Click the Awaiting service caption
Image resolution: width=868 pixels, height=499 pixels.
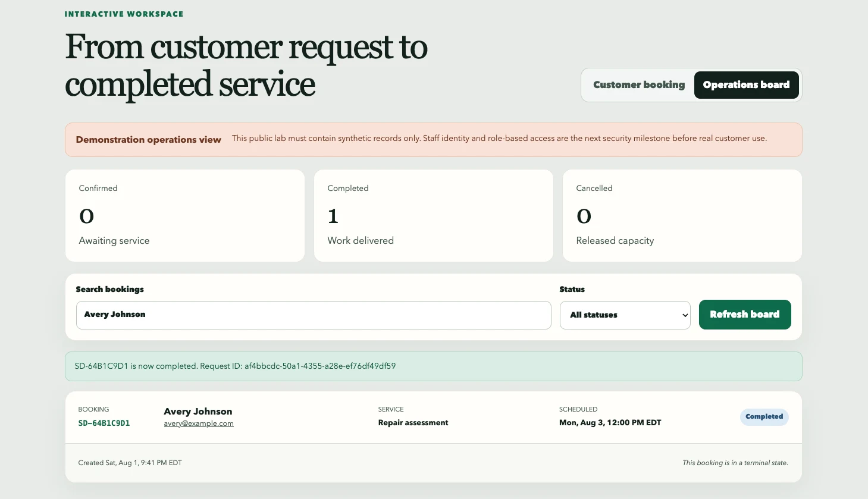point(114,241)
